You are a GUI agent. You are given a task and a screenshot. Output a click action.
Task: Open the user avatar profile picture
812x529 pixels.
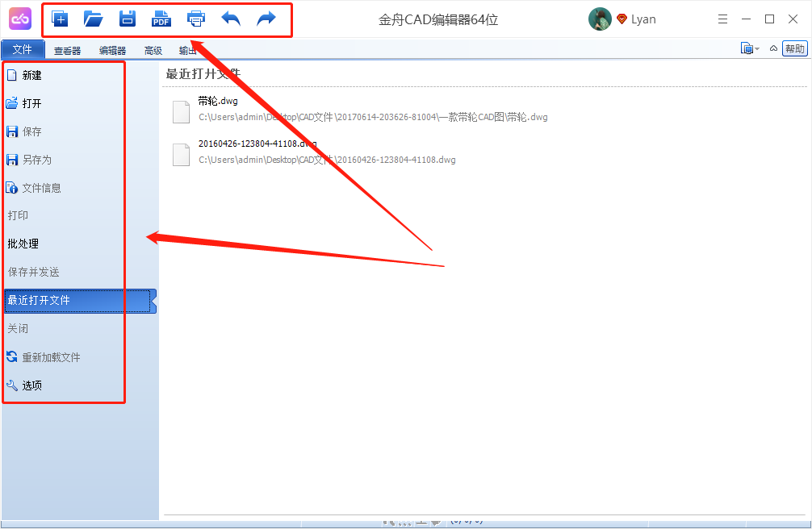click(x=600, y=19)
